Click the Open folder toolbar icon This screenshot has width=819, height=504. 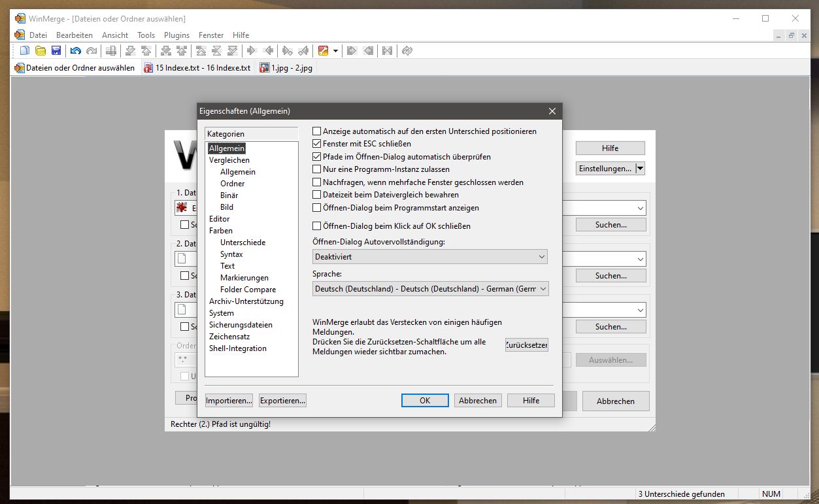(x=41, y=51)
